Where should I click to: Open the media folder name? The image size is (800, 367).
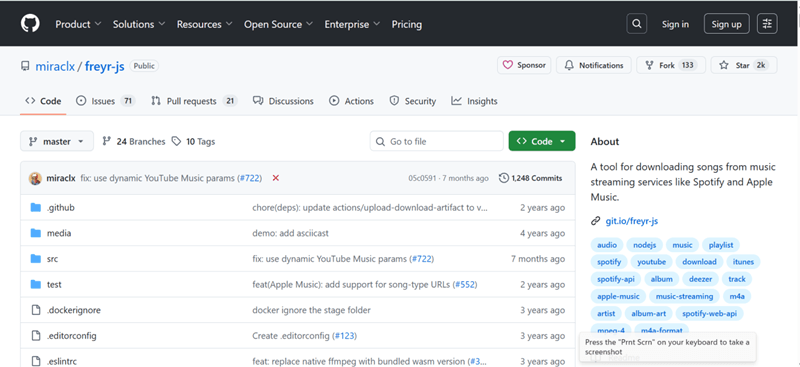59,233
